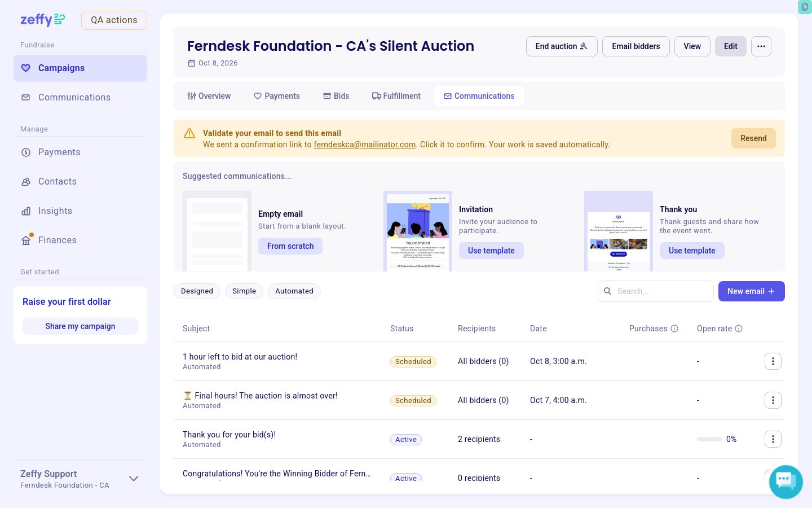Click the calendar icon beside Oct 8, 2026
The width and height of the screenshot is (812, 508).
coord(192,63)
